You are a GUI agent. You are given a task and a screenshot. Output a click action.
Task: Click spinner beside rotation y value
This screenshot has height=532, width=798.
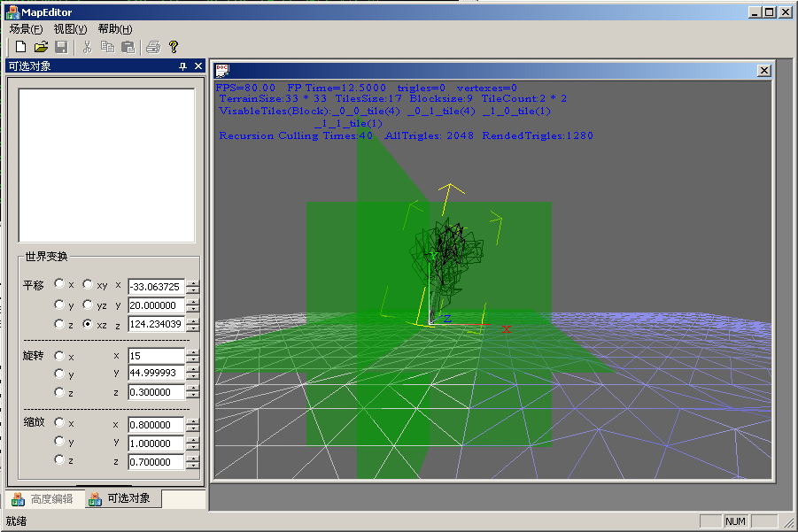point(193,373)
